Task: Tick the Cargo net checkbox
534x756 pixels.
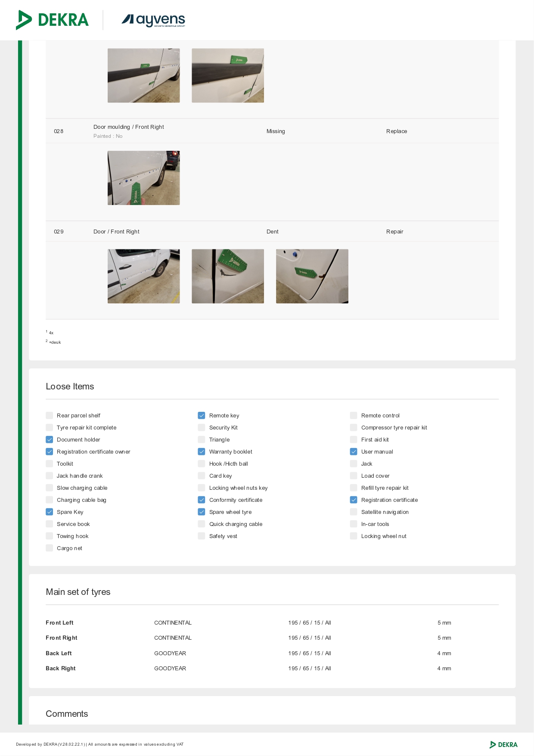Action: 50,548
